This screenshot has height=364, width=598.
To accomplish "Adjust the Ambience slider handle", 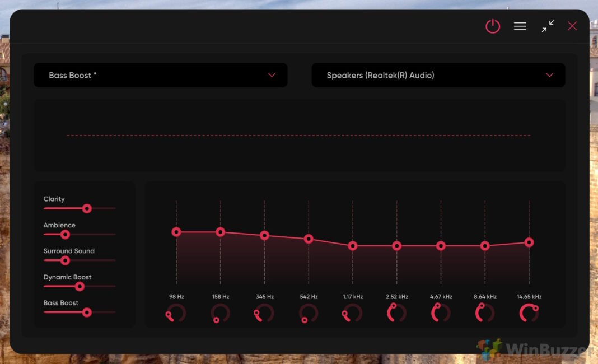I will 66,234.
